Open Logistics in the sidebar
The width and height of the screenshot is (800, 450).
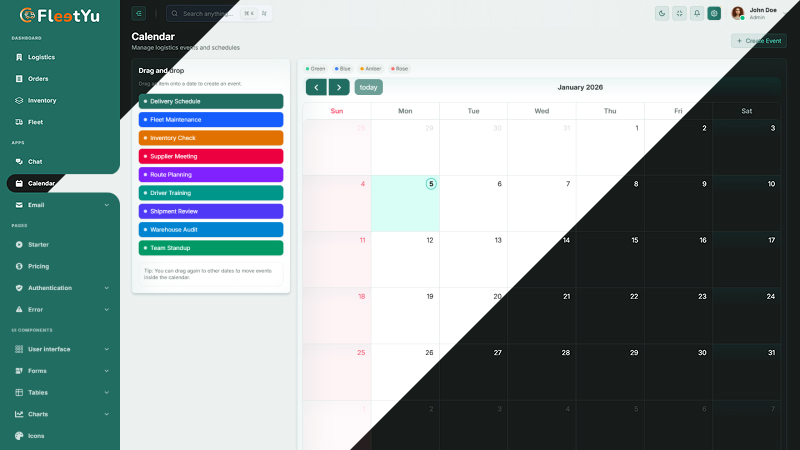point(41,57)
